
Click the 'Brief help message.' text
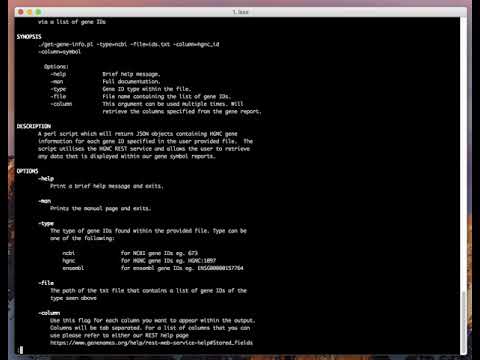coord(131,74)
